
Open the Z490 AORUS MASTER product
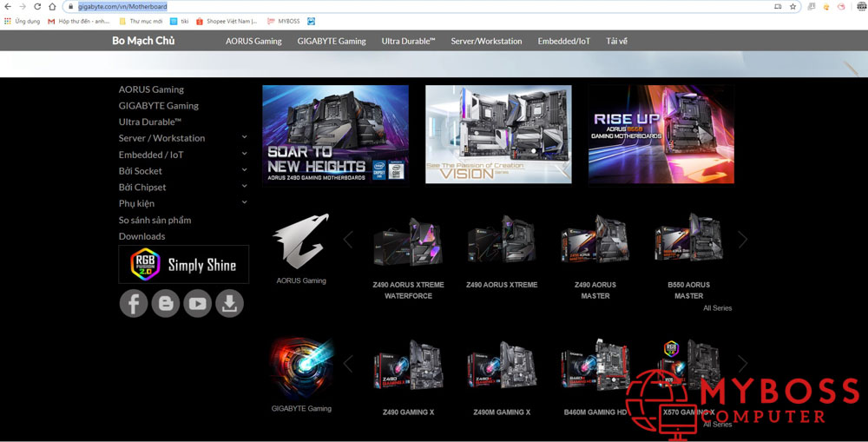pos(595,258)
